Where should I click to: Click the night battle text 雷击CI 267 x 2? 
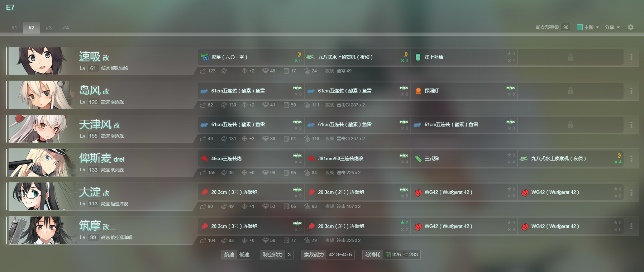tap(351, 139)
